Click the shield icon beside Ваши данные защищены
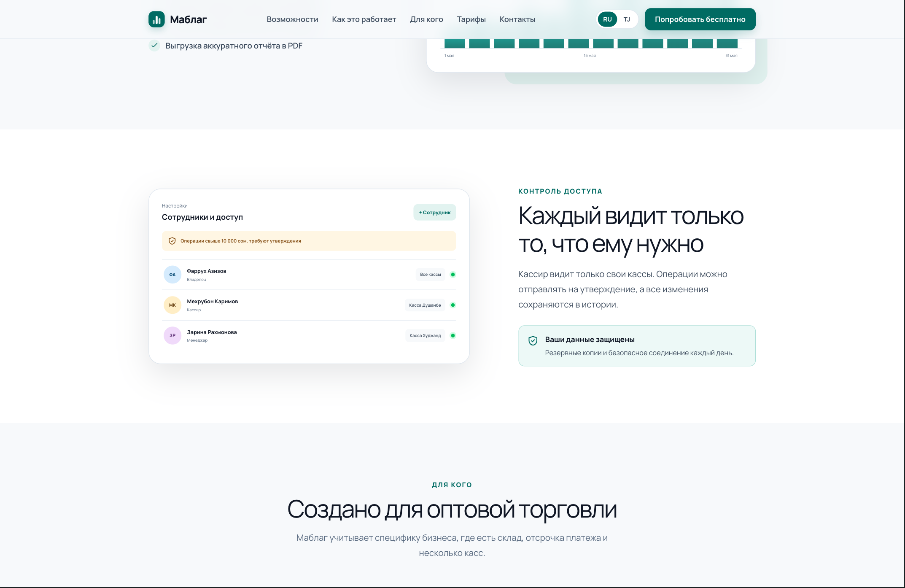The height and width of the screenshot is (588, 905). (x=533, y=341)
